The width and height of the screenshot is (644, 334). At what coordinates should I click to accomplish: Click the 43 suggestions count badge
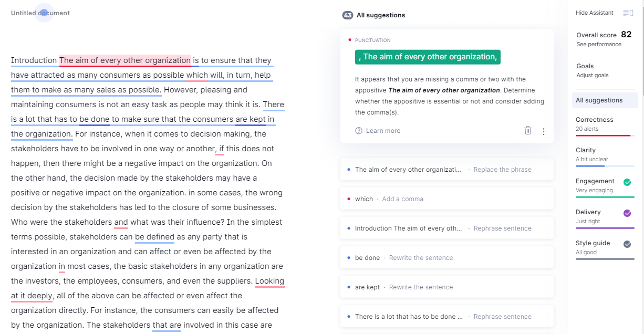[x=347, y=15]
